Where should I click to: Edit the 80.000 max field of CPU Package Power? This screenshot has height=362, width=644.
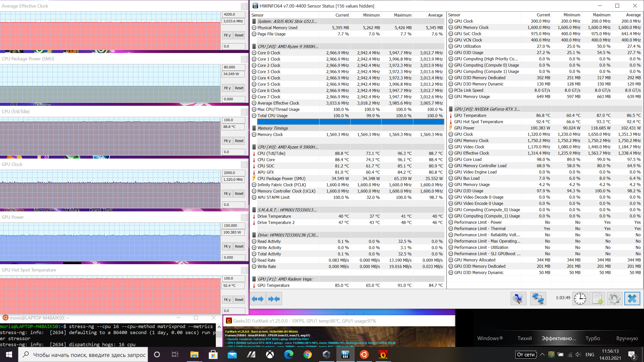(233, 67)
